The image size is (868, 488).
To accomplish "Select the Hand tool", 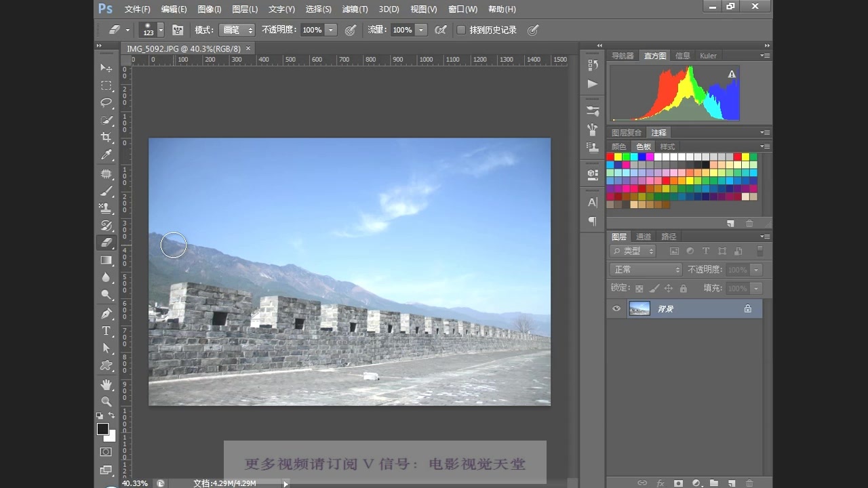I will click(x=106, y=384).
